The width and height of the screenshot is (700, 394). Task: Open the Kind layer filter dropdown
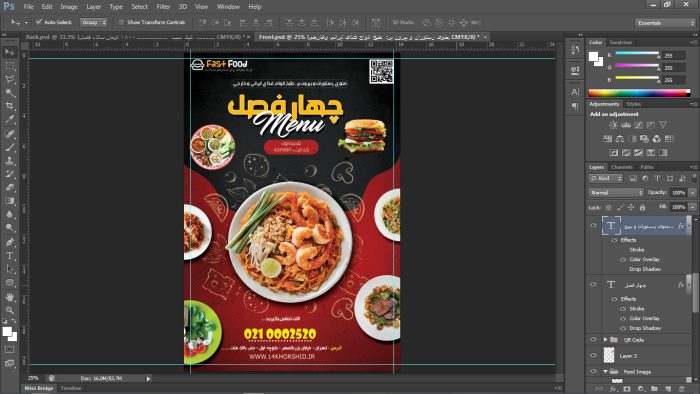click(x=606, y=178)
